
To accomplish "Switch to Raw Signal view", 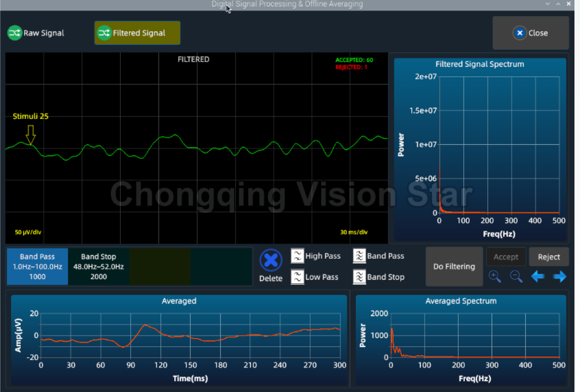I will [x=36, y=33].
